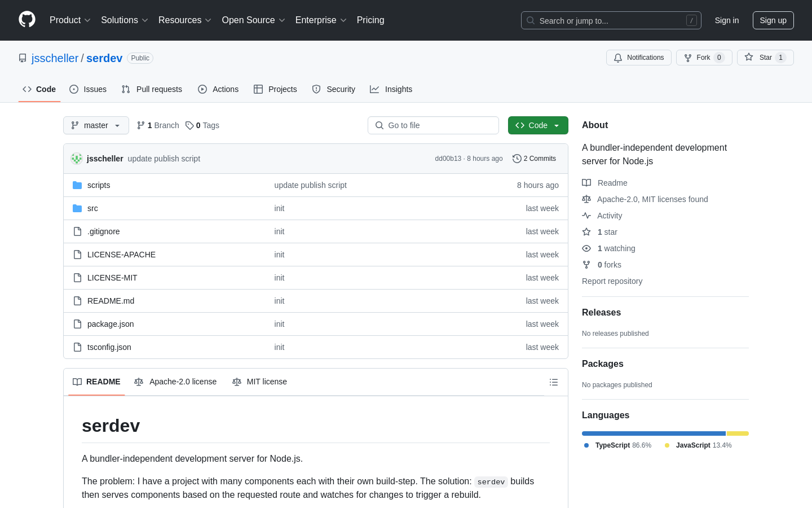
Task: Click the Go to file field
Action: (433, 125)
